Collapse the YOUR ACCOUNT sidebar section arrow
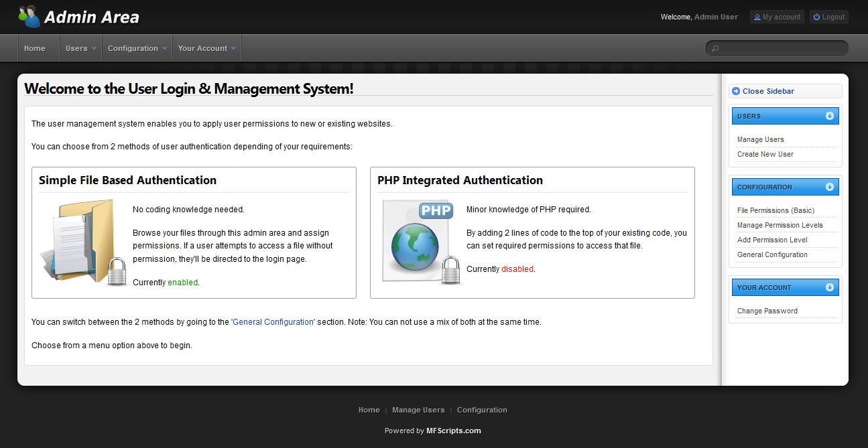Screen dimensions: 868x448 point(830,287)
